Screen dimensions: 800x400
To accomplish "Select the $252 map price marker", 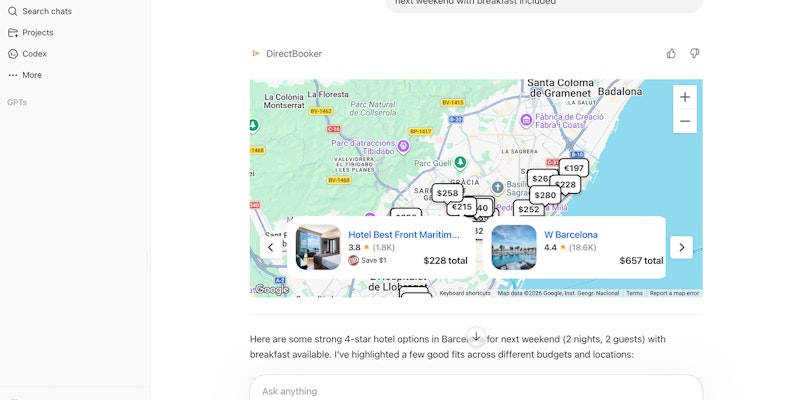I will click(x=529, y=209).
